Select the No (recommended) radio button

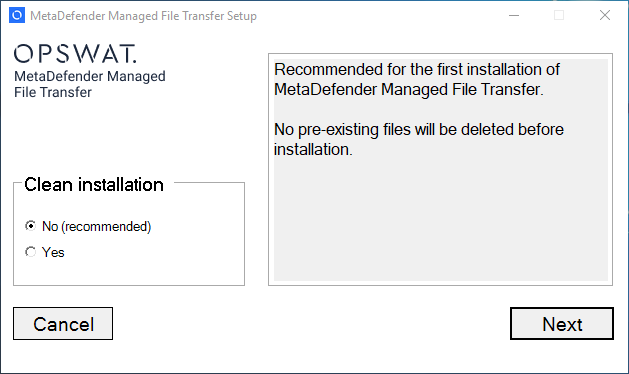point(30,226)
